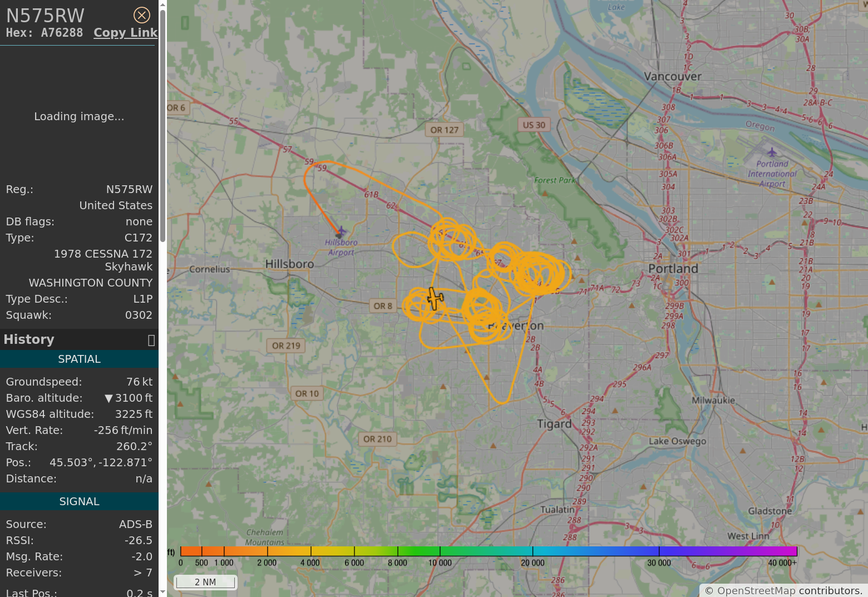This screenshot has height=597, width=868.
Task: Click the Portland International Airport icon
Action: pyautogui.click(x=772, y=152)
